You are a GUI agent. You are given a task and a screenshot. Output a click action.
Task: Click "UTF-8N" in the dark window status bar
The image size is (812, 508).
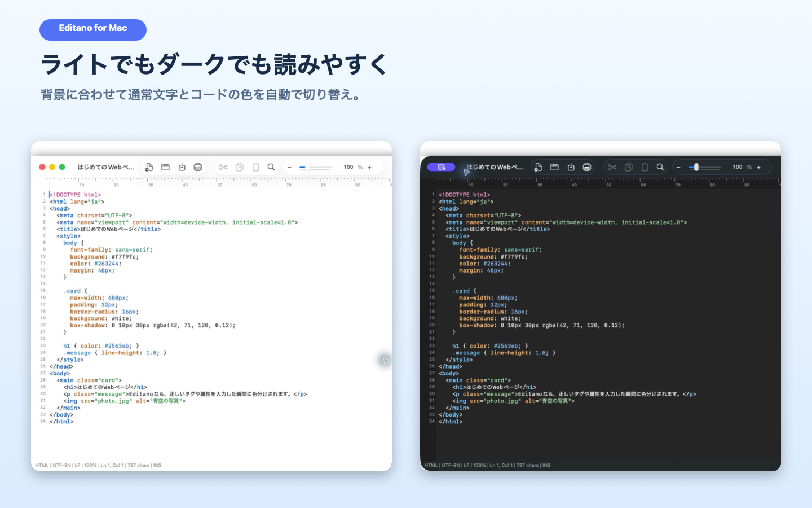click(451, 466)
